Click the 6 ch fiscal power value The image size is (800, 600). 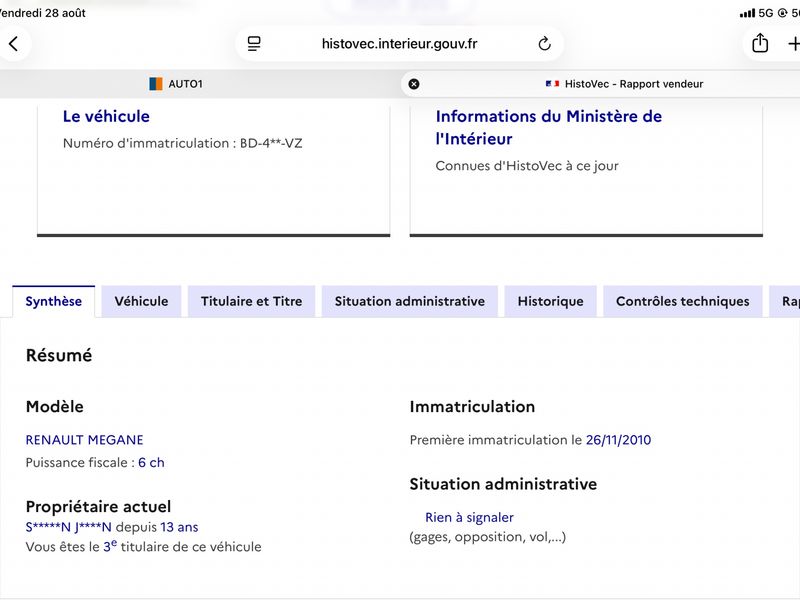point(151,462)
